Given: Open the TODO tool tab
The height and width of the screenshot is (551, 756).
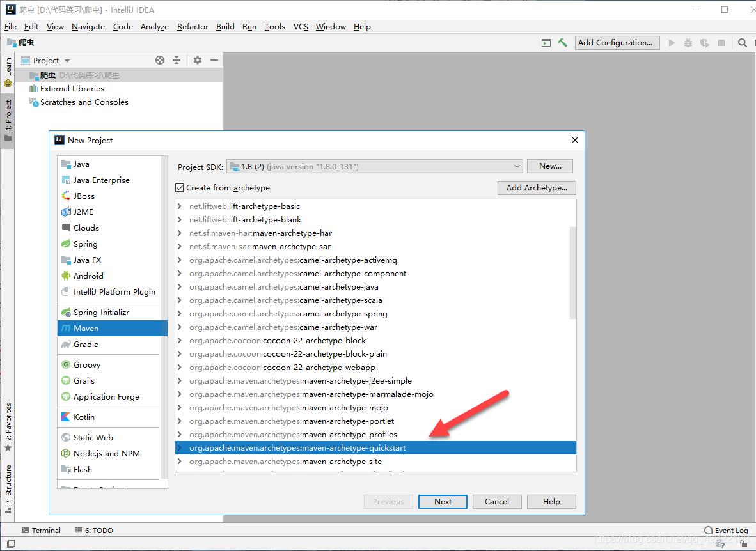Looking at the screenshot, I should click(94, 531).
